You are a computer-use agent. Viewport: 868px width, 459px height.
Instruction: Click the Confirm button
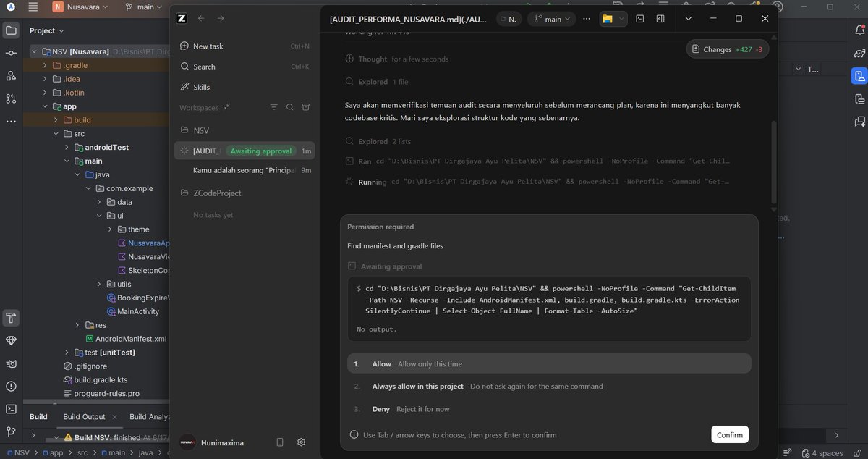730,434
